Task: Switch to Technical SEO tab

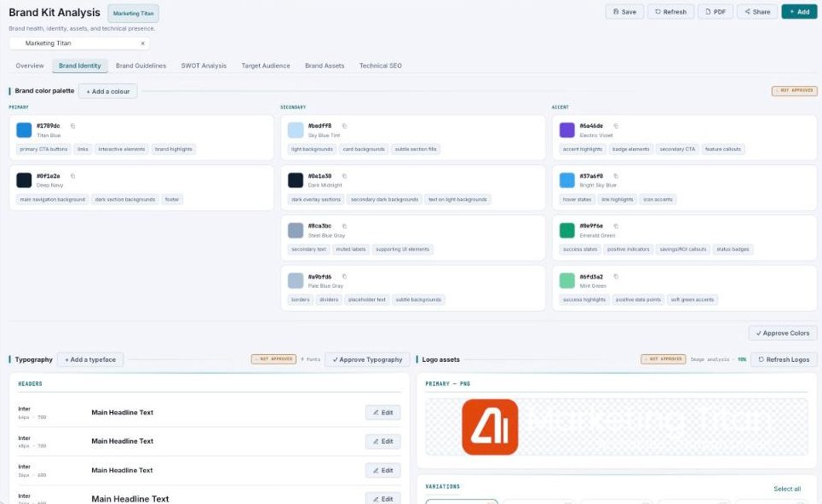Action: [380, 66]
